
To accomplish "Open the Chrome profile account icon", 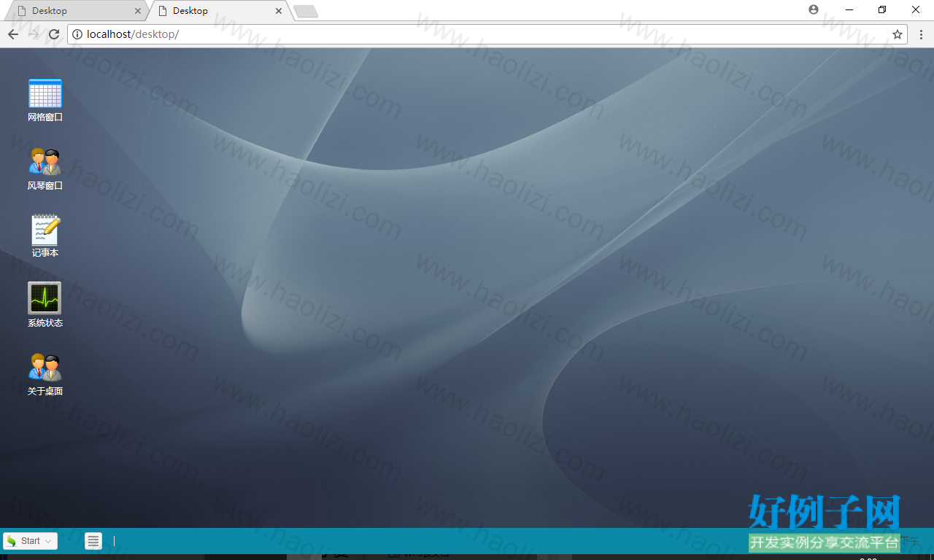I will point(814,10).
